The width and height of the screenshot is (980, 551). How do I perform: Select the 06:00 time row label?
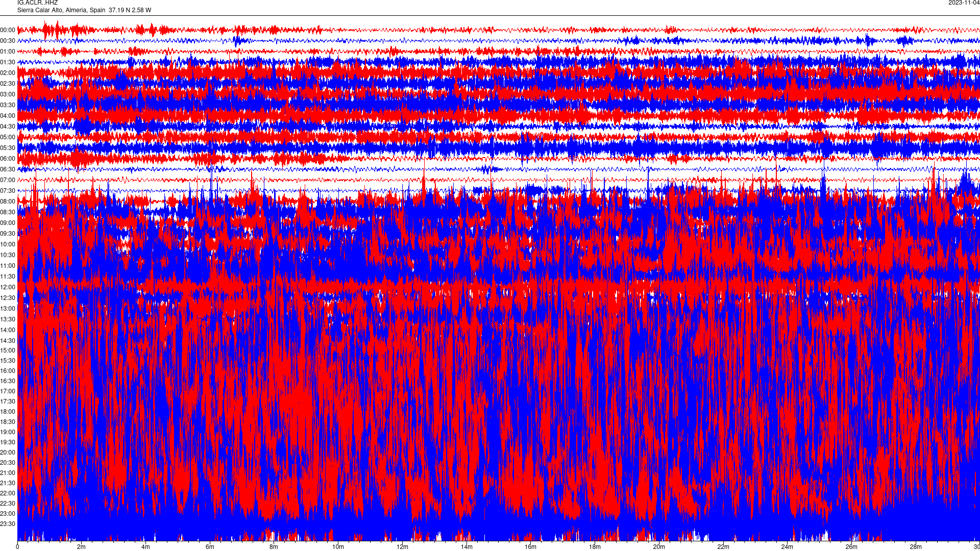click(8, 159)
